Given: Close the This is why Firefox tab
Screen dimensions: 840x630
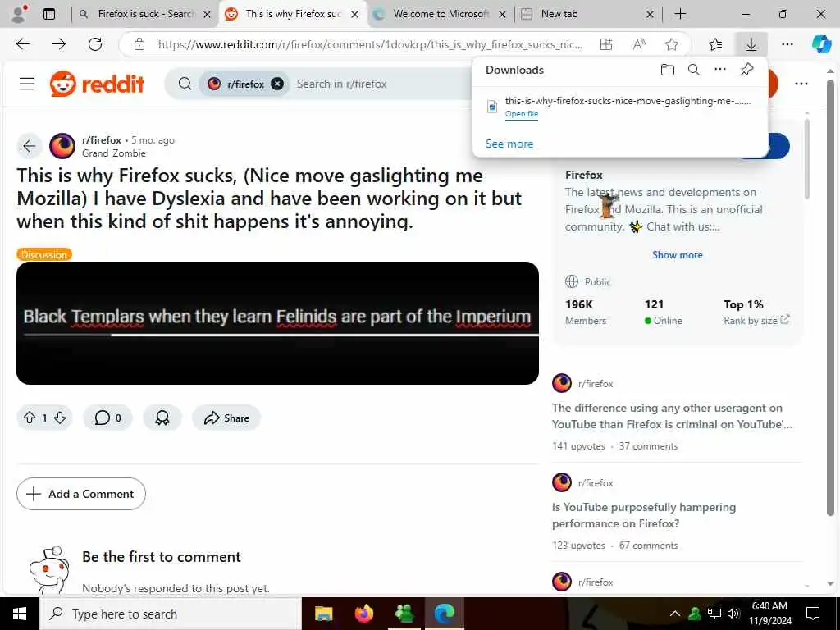Looking at the screenshot, I should tap(354, 15).
